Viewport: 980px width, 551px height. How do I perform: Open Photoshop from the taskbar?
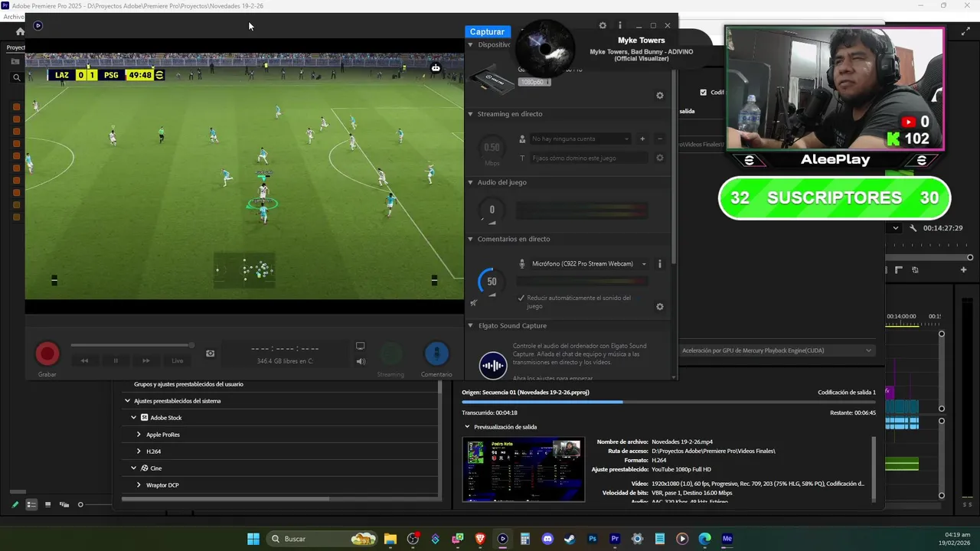(593, 539)
